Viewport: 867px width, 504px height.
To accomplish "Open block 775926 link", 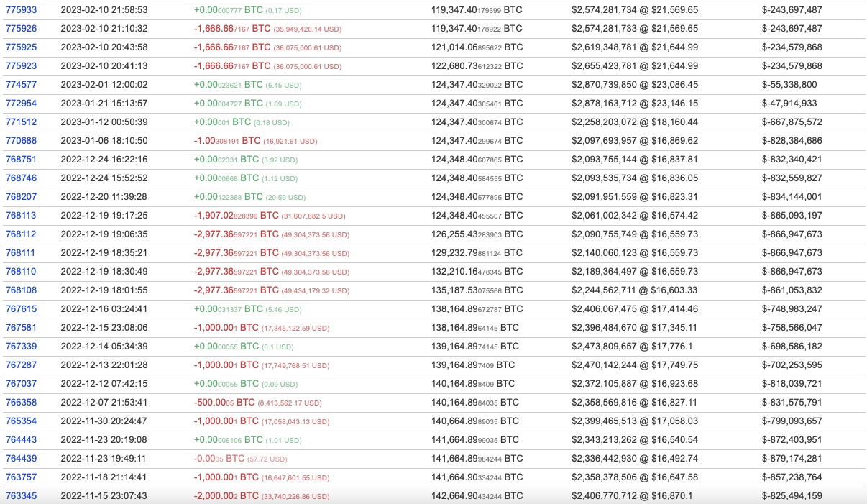I will [x=21, y=29].
